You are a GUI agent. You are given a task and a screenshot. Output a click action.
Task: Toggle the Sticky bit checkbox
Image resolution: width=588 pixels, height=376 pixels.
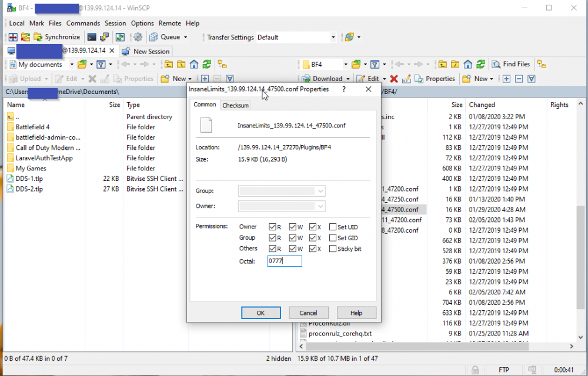(333, 249)
